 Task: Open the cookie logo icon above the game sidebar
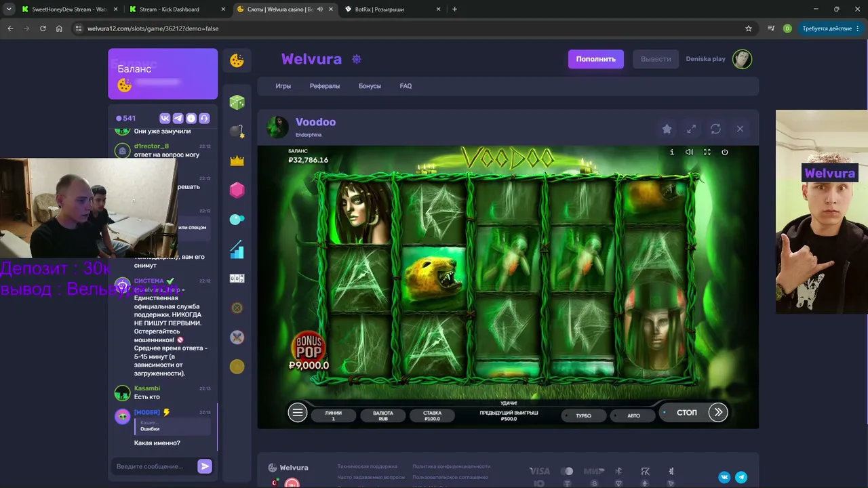point(237,60)
